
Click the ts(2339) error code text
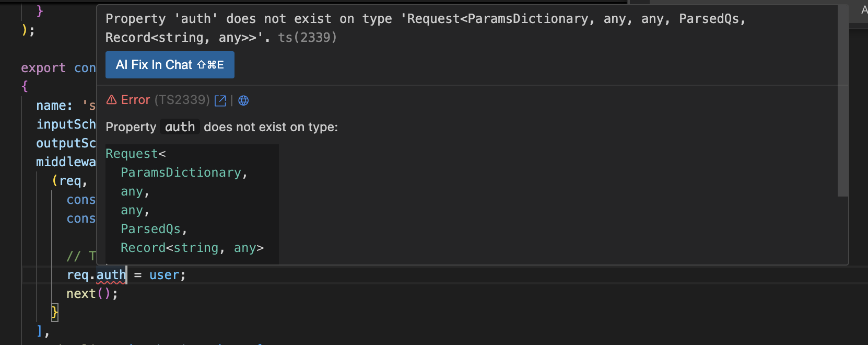pos(307,38)
